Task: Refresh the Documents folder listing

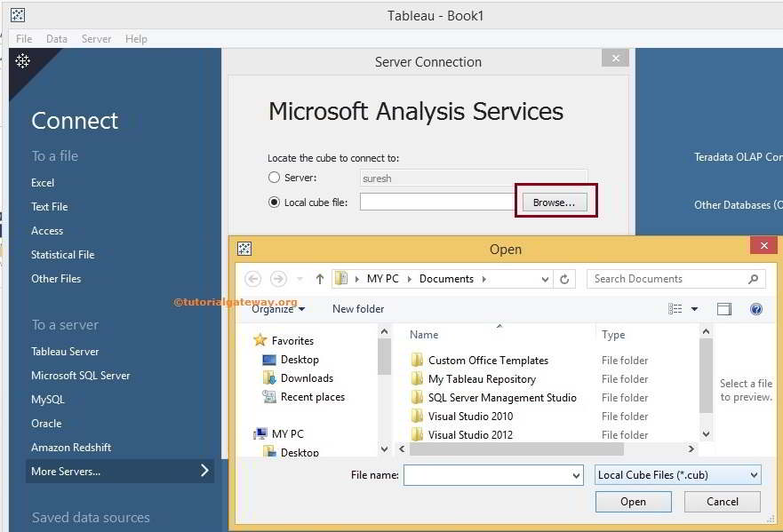Action: tap(564, 279)
